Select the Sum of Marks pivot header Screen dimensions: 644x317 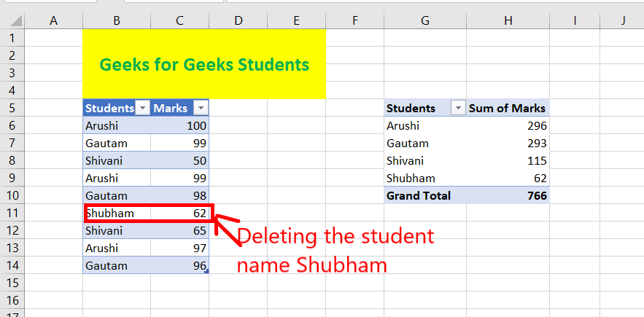508,108
